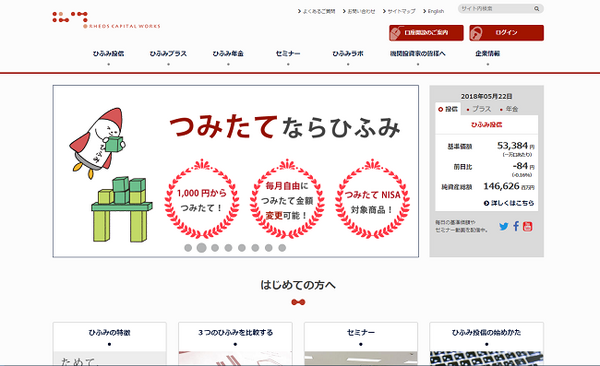Click the red ひふみ投信 panel heading
600x366 pixels.
(486, 125)
